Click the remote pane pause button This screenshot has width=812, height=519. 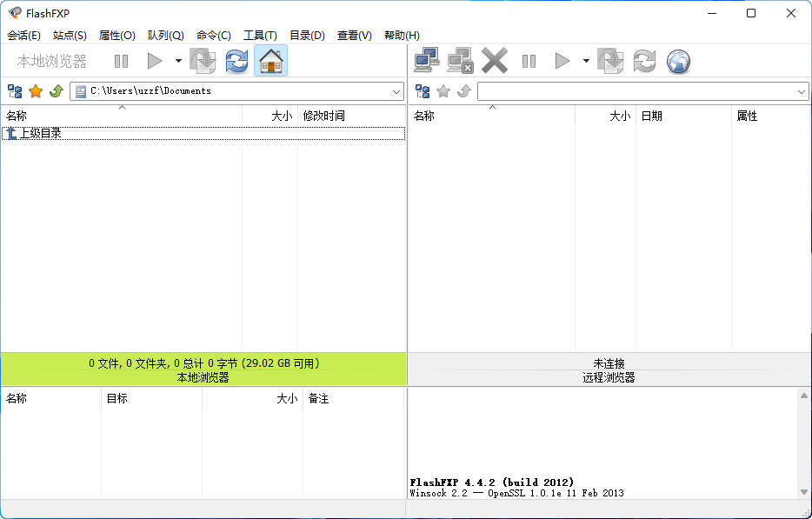coord(529,61)
